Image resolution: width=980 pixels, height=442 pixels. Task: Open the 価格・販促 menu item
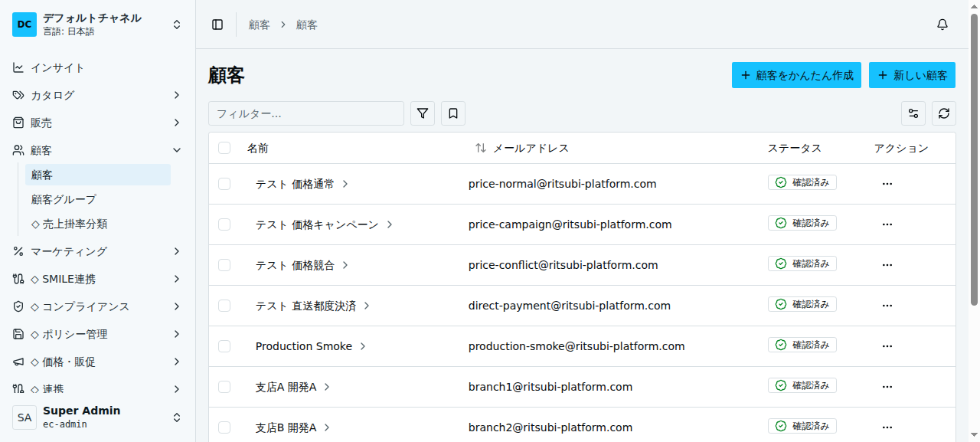point(97,362)
